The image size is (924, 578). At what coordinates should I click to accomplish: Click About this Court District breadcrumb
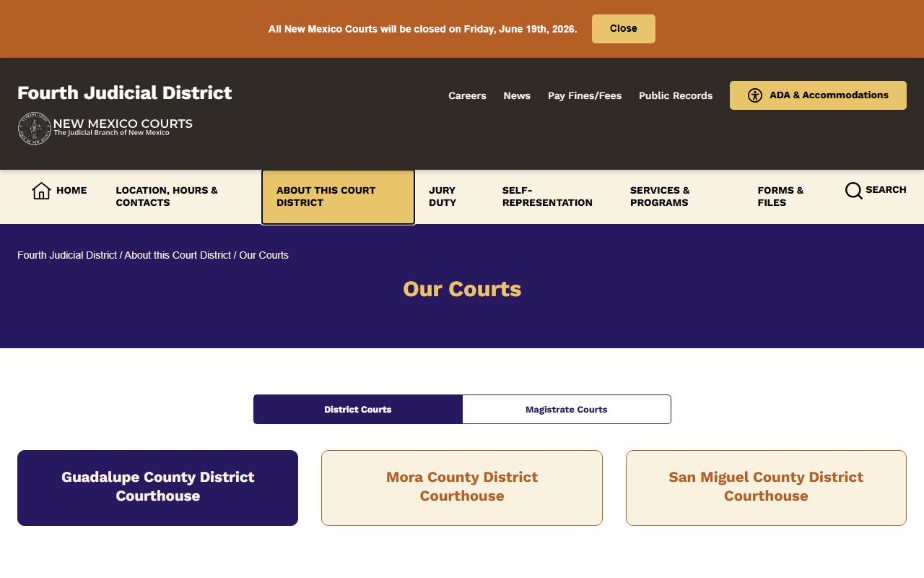(178, 255)
